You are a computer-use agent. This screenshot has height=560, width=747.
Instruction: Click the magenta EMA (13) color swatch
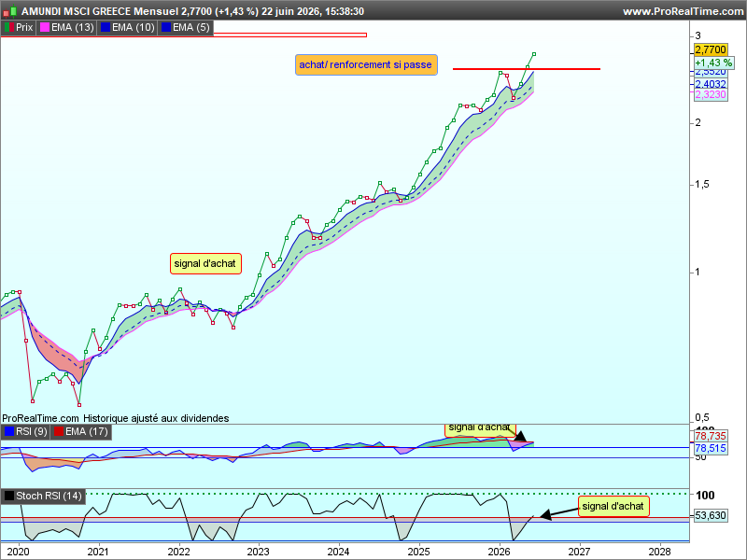coord(45,28)
